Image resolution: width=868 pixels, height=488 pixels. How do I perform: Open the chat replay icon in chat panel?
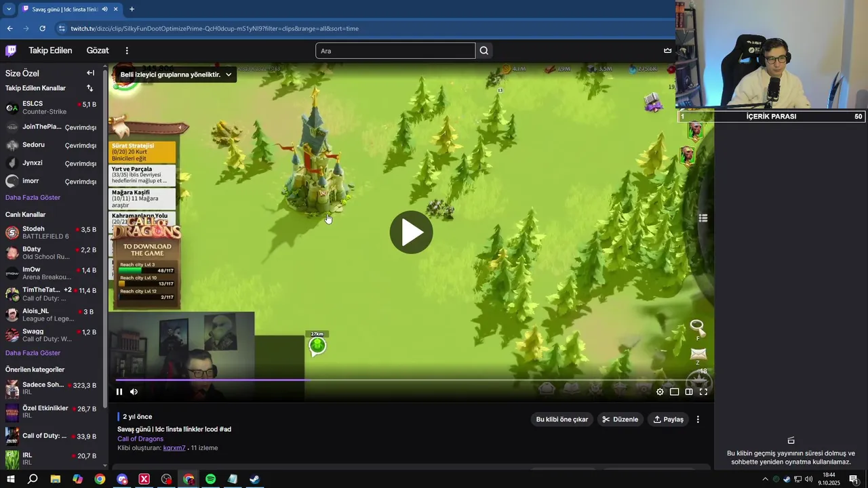pyautogui.click(x=791, y=441)
